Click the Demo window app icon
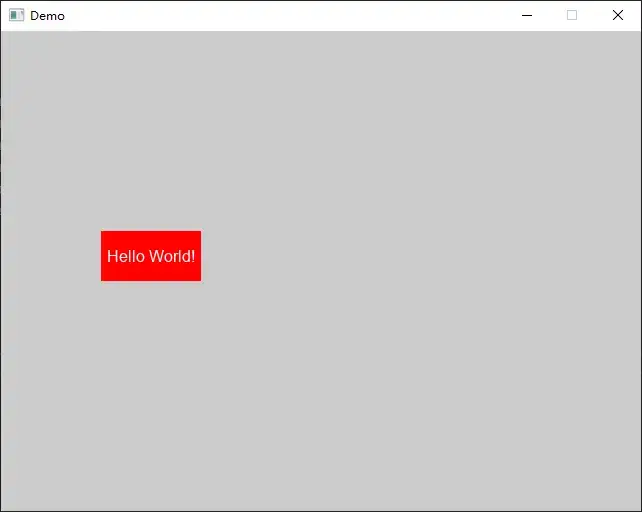The image size is (642, 513). 16,15
